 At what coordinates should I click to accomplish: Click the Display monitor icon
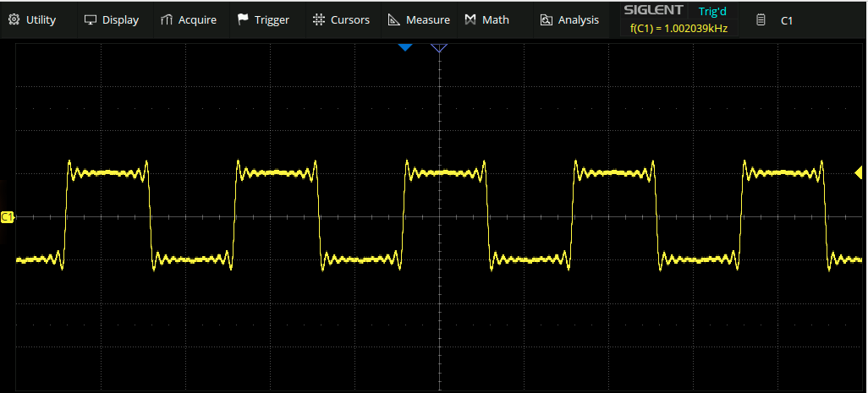(91, 19)
